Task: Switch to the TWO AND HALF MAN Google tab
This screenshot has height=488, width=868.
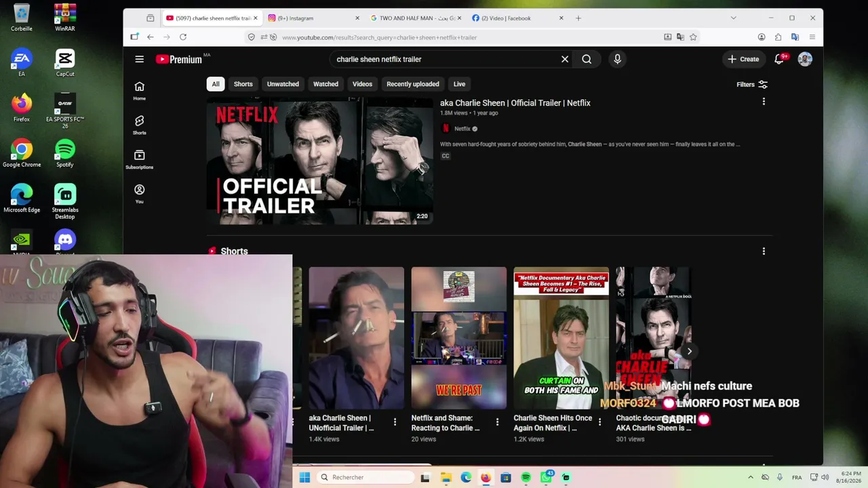Action: tap(415, 18)
